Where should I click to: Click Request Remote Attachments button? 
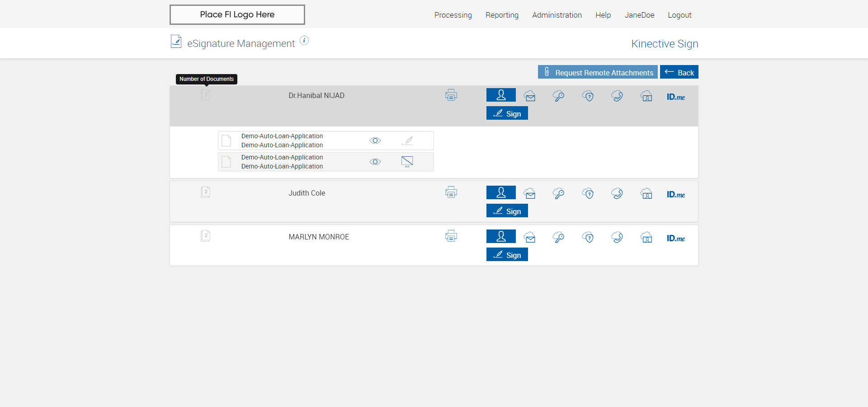tap(598, 72)
